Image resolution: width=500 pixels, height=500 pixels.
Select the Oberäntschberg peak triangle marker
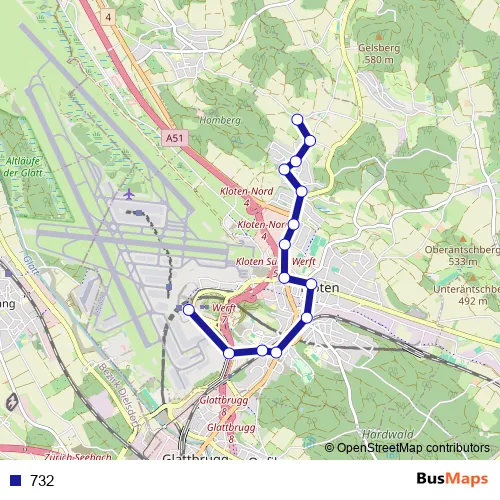tap(463, 239)
